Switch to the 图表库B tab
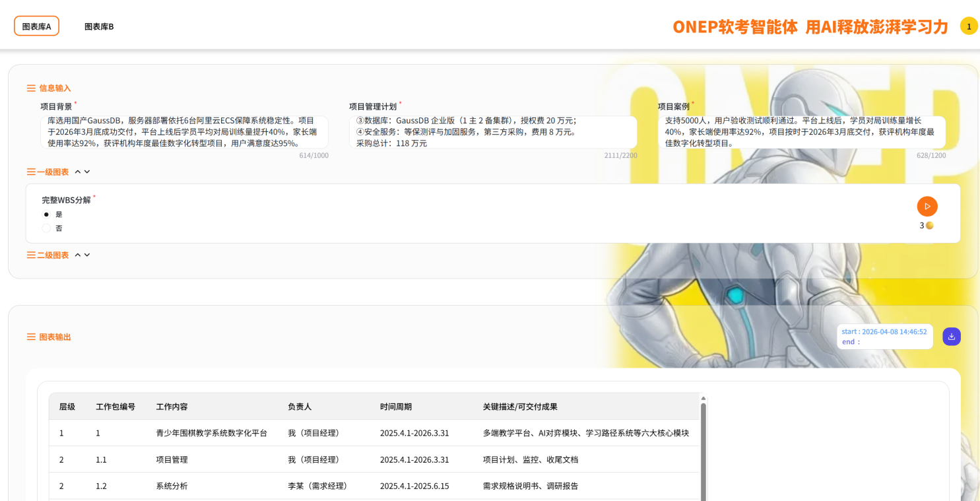This screenshot has height=501, width=980. click(98, 26)
